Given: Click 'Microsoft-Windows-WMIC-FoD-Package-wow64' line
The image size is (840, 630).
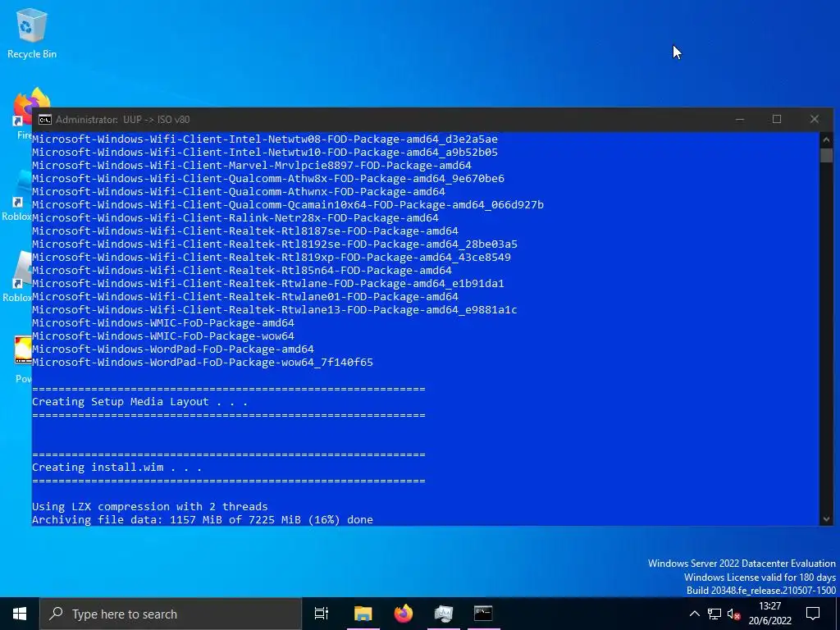Looking at the screenshot, I should click(x=163, y=336).
